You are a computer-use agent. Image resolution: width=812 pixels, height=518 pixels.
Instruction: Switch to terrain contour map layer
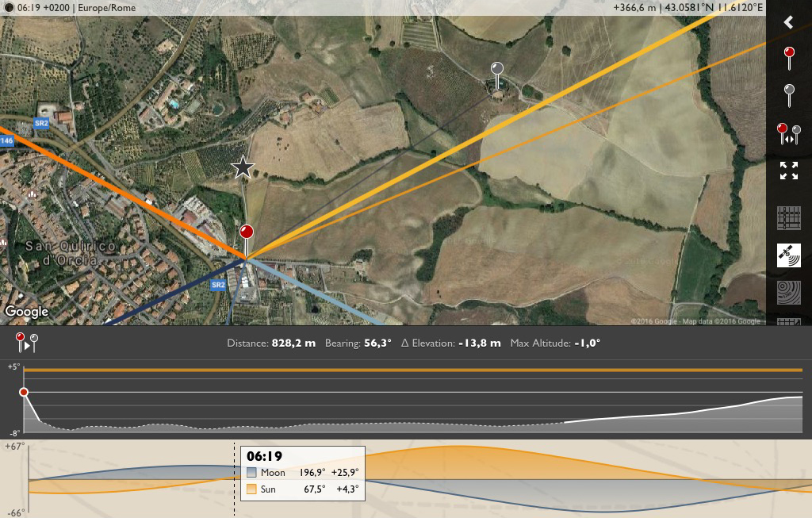[x=789, y=293]
